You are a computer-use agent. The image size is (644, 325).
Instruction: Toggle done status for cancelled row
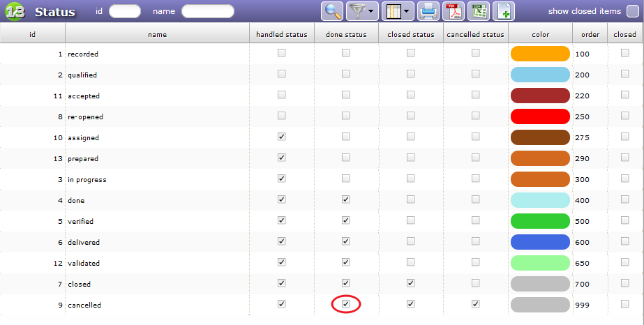click(x=346, y=304)
